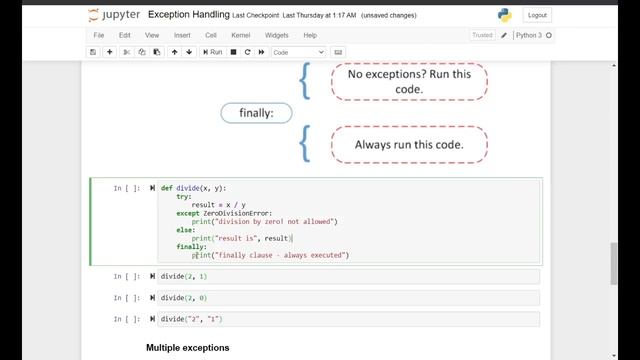This screenshot has width=640, height=360.
Task: Open the Widgets menu
Action: [277, 36]
